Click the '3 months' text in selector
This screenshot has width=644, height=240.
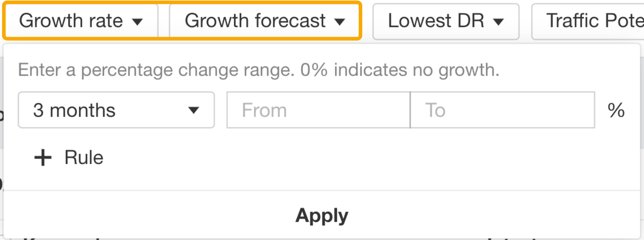click(x=75, y=110)
